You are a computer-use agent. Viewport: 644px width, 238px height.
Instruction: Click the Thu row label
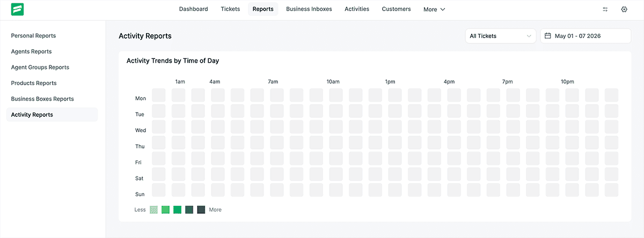140,146
